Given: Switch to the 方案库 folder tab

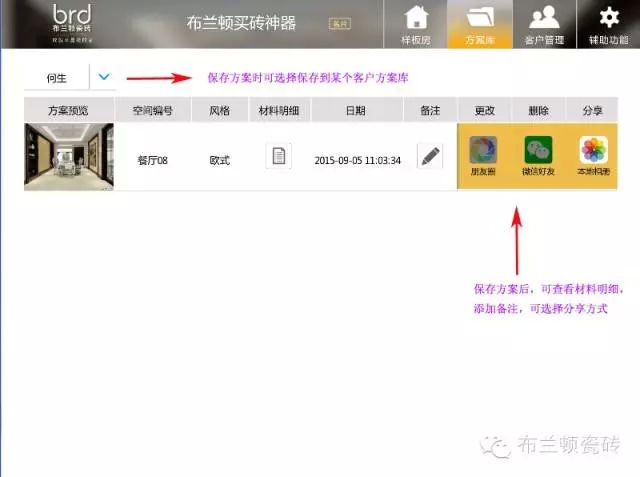Looking at the screenshot, I should click(481, 24).
